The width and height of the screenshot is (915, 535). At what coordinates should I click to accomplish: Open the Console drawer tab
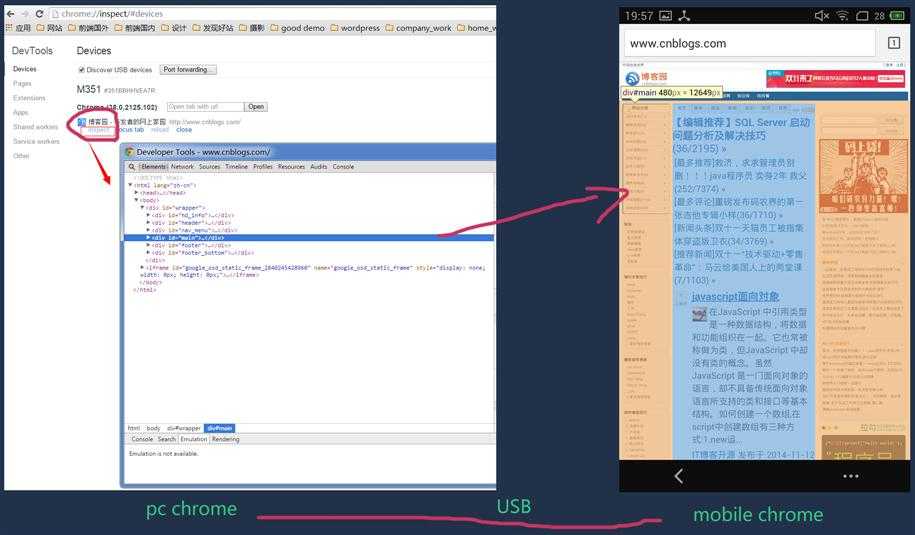pos(142,439)
